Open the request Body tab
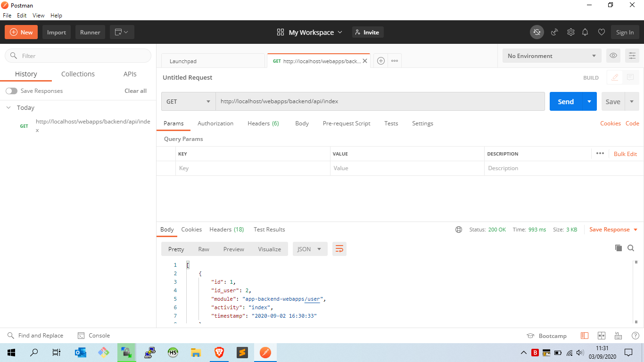The width and height of the screenshot is (644, 362). tap(302, 123)
